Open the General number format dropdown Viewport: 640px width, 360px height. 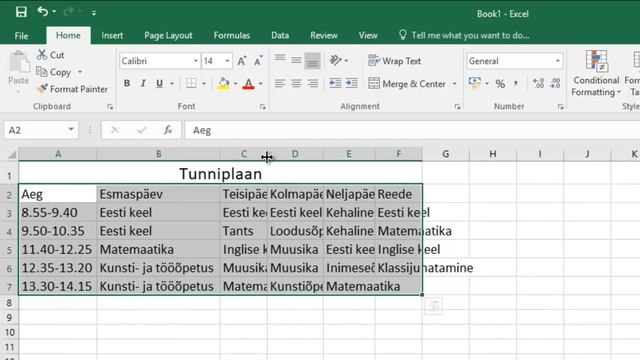coord(557,61)
